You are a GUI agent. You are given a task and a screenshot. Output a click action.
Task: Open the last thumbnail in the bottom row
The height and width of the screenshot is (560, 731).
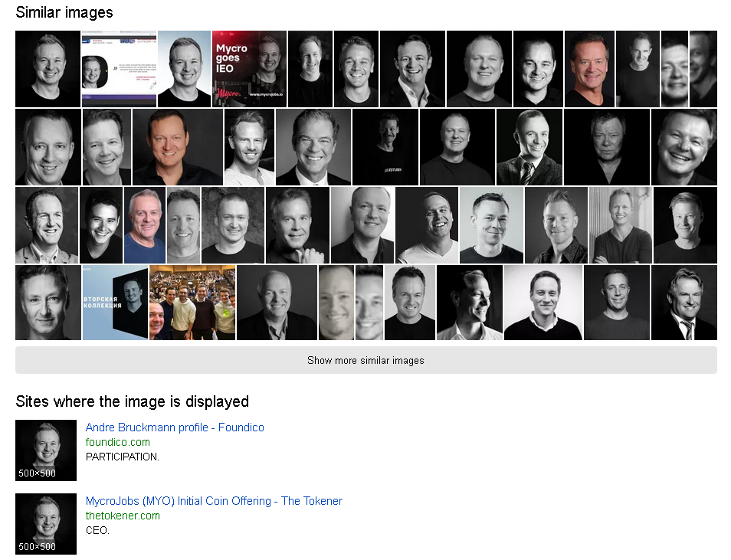[684, 303]
